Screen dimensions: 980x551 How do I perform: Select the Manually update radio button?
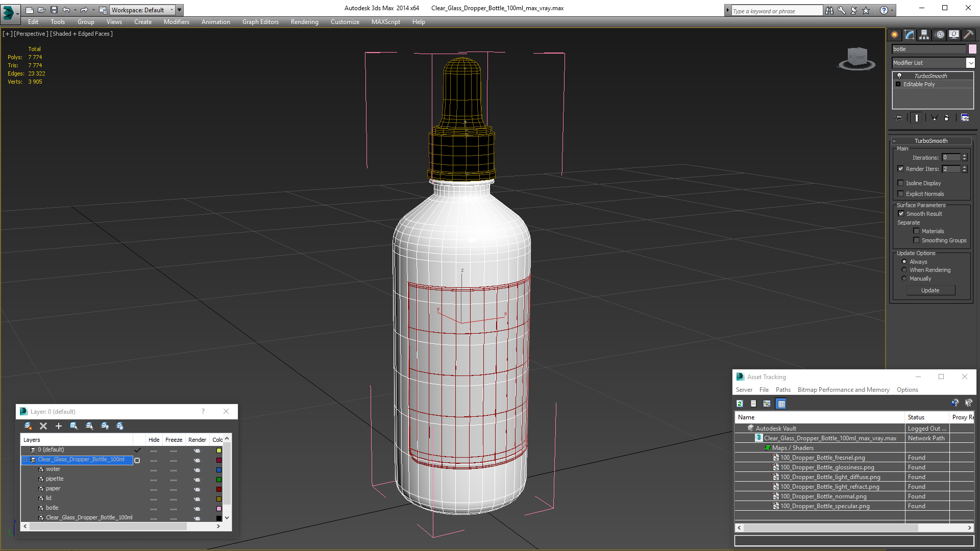[x=904, y=279]
